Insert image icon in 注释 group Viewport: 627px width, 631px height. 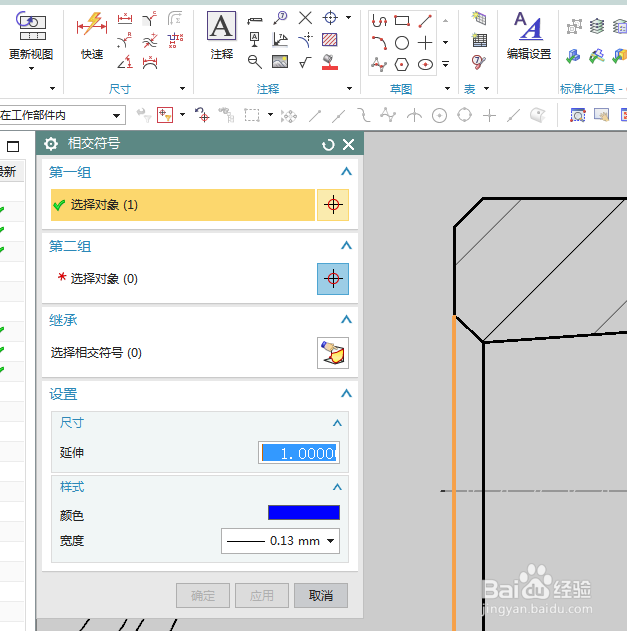tap(280, 62)
